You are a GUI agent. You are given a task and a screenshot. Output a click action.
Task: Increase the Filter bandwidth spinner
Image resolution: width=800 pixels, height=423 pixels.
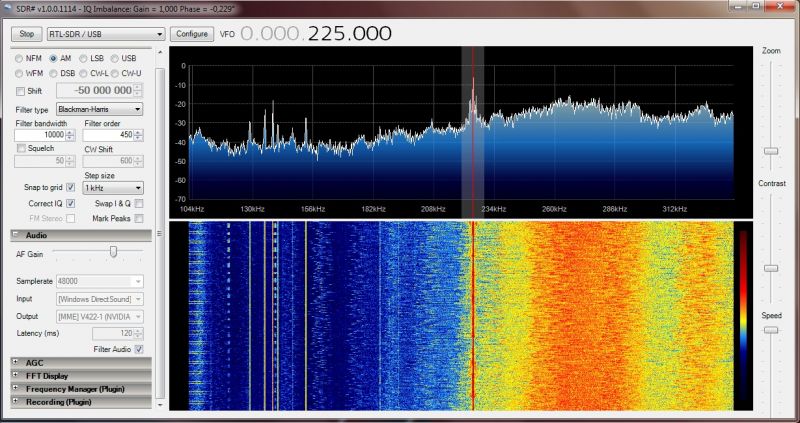point(70,133)
